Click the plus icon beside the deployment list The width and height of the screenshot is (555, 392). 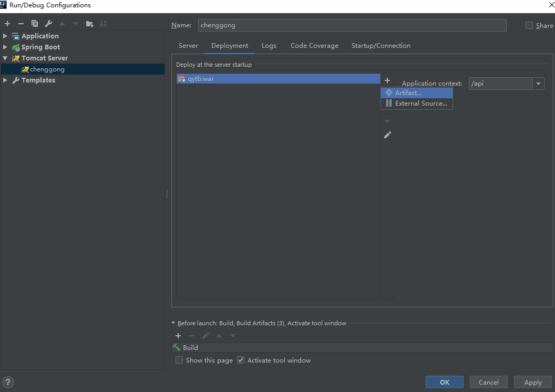pos(387,80)
